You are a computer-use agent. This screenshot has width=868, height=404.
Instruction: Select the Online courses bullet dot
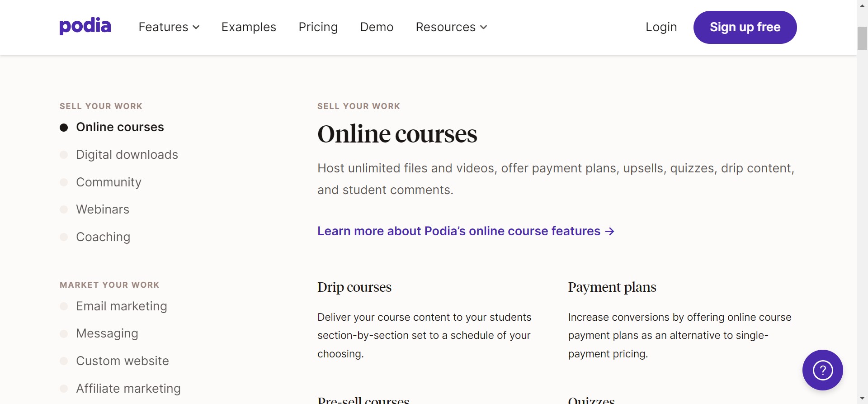click(64, 128)
